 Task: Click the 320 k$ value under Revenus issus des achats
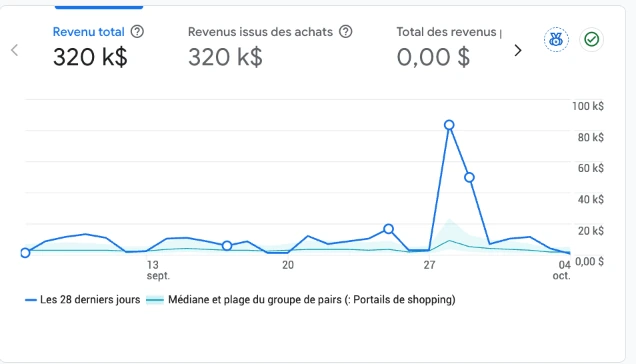(x=225, y=57)
